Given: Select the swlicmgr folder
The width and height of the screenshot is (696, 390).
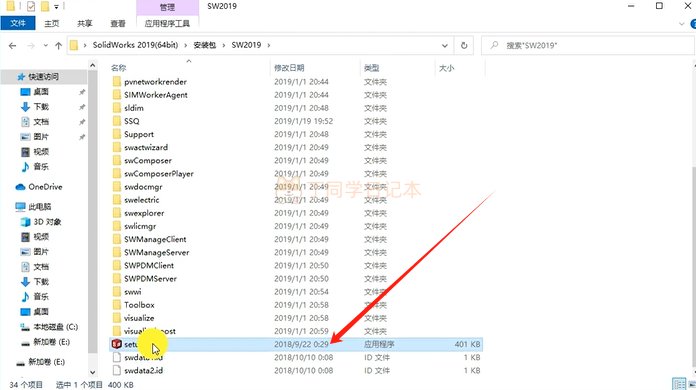Looking at the screenshot, I should [140, 226].
